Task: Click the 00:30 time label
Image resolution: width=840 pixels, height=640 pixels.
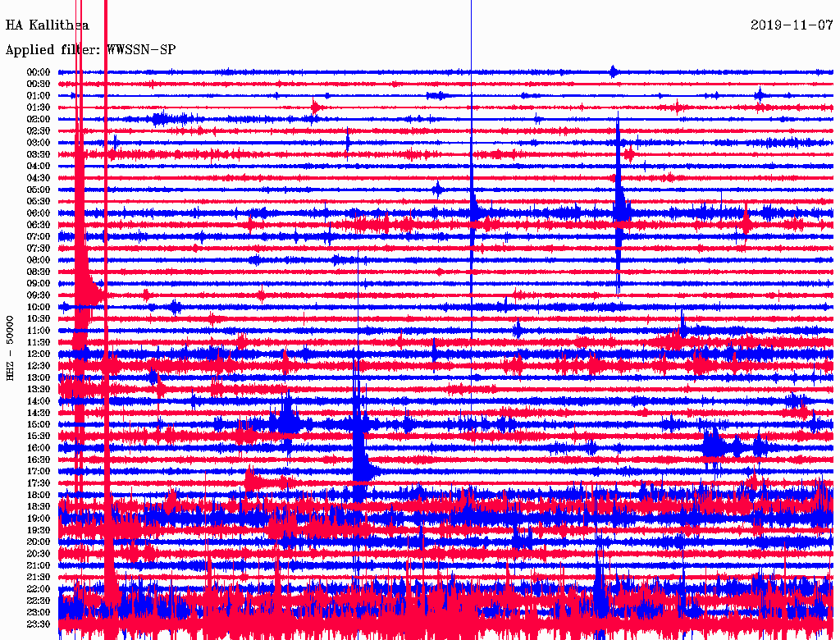Action: pos(39,84)
